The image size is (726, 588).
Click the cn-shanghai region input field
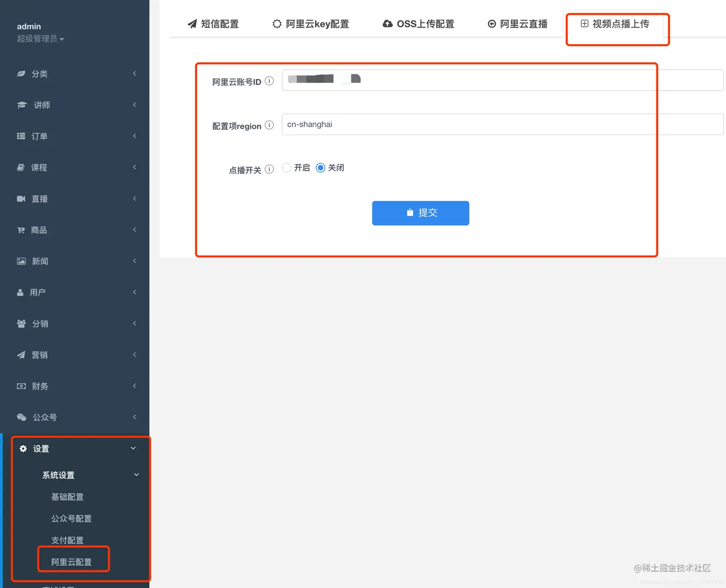tap(432, 124)
